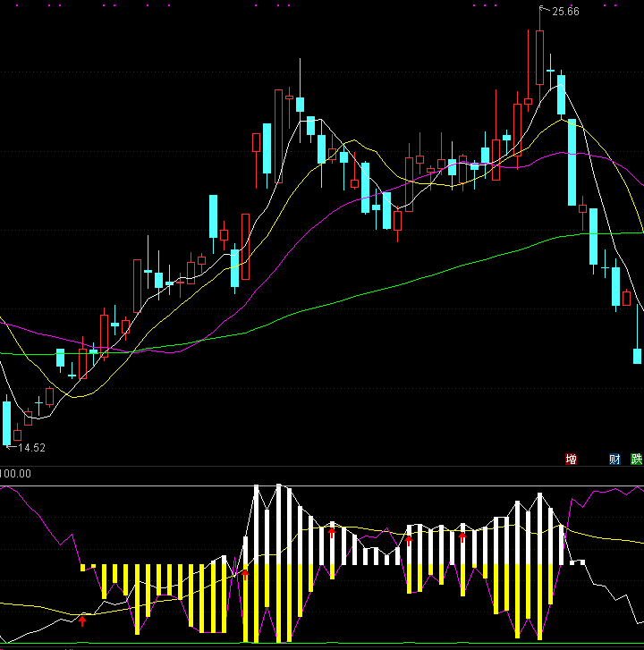Image resolution: width=644 pixels, height=650 pixels.
Task: Click the 100.00 indicator scale label
Action: (x=17, y=472)
